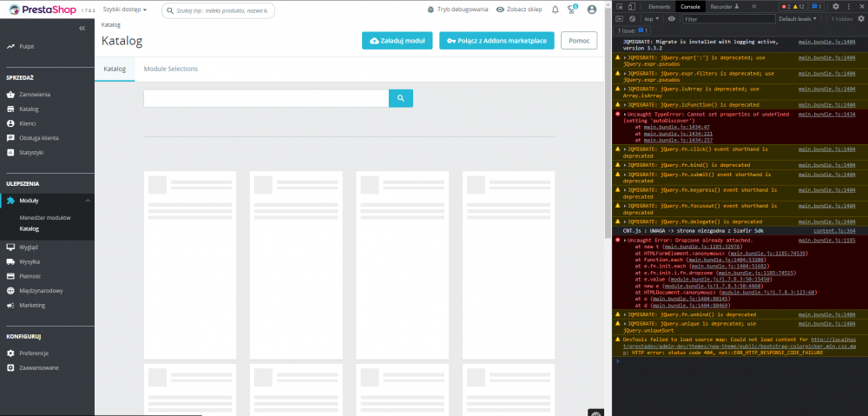The width and height of the screenshot is (868, 416).
Task: Open the user profile avatar icon
Action: click(592, 10)
